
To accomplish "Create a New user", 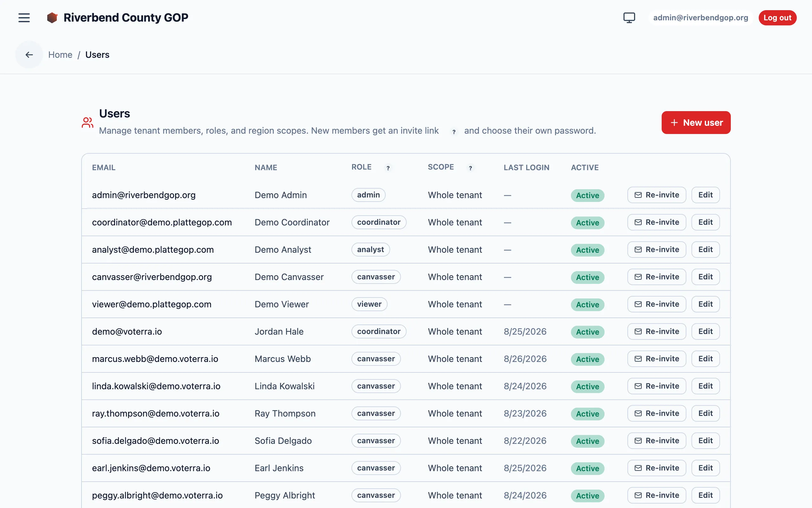I will (x=696, y=123).
